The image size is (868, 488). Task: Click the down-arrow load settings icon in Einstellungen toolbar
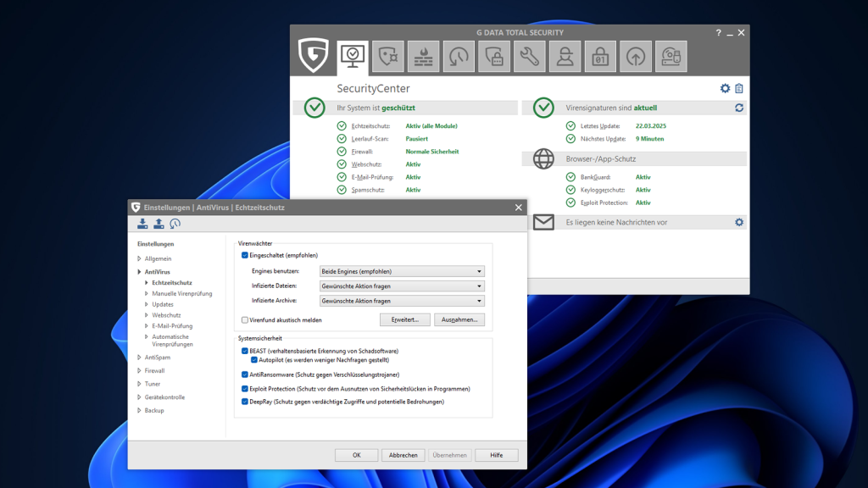click(x=142, y=224)
